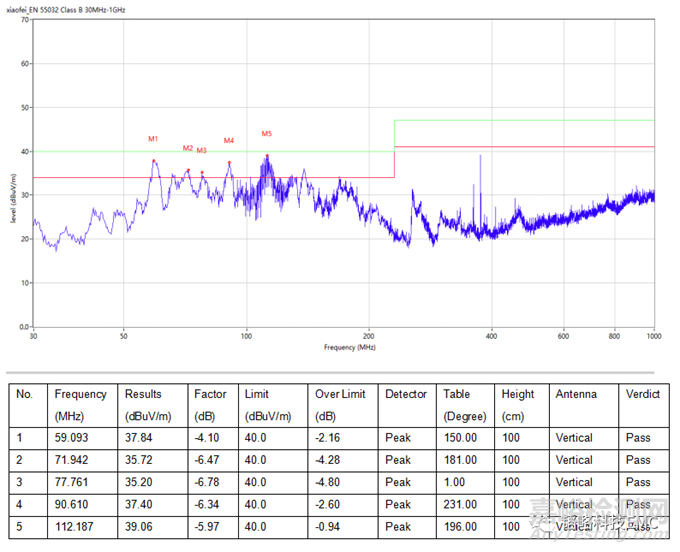Image resolution: width=680 pixels, height=552 pixels.
Task: Select the 112.187 frequency cell
Action: tap(78, 526)
